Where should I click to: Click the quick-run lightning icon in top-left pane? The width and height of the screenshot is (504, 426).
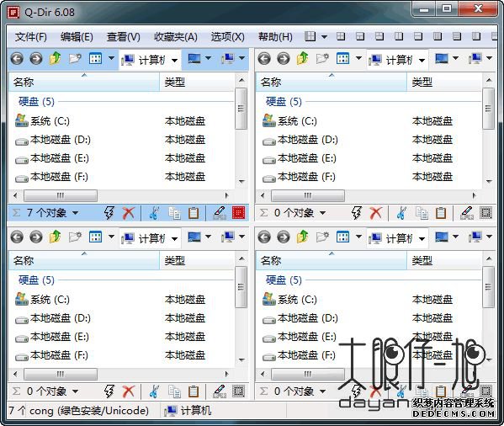click(109, 213)
